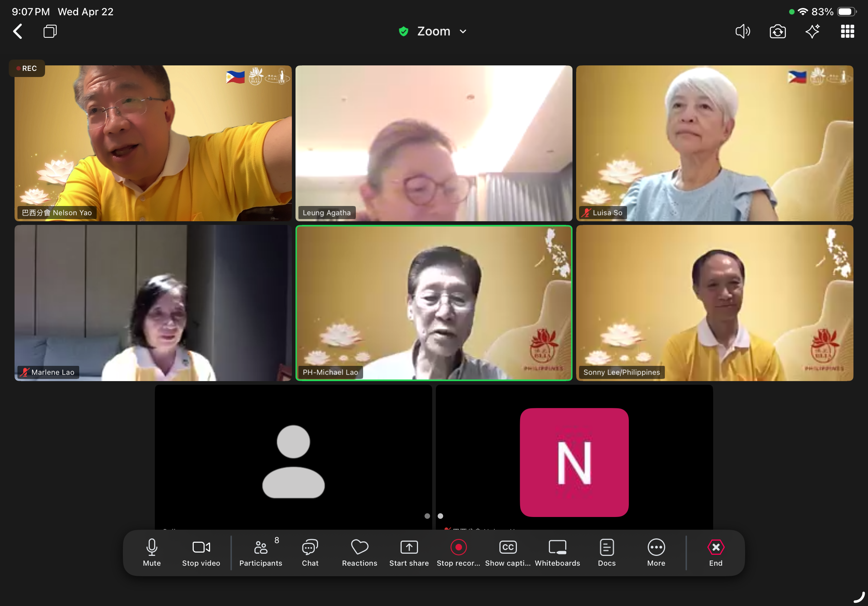Open the Chat panel
The image size is (868, 606).
pyautogui.click(x=310, y=552)
